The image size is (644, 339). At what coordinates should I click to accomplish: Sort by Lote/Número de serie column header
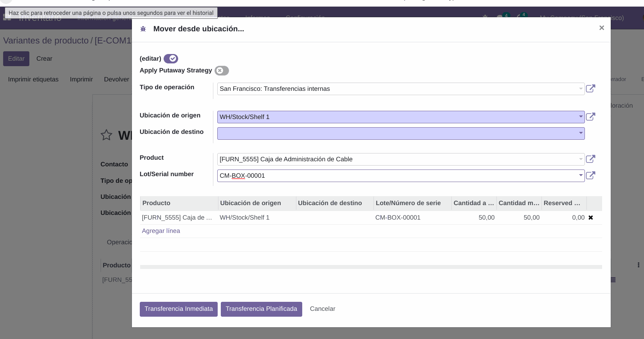tap(412, 203)
